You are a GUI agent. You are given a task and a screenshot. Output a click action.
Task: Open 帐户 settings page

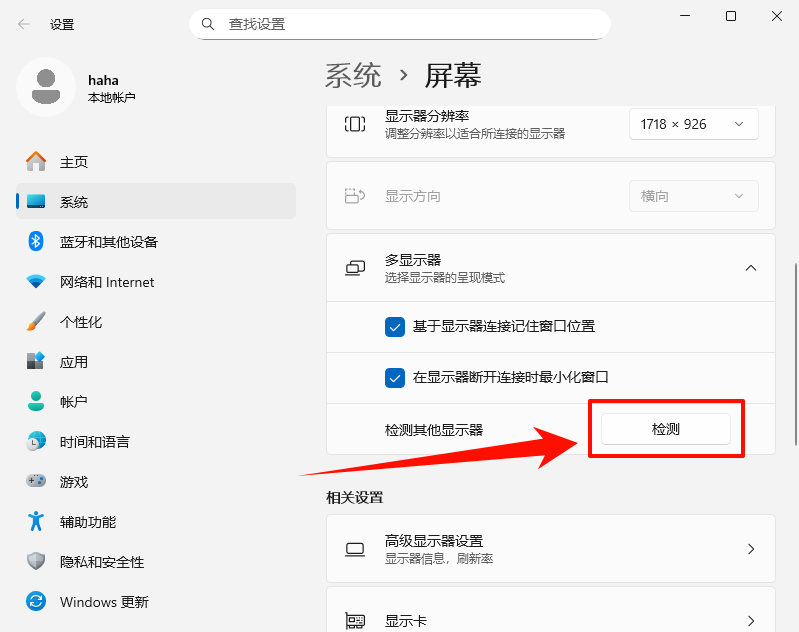coord(156,402)
